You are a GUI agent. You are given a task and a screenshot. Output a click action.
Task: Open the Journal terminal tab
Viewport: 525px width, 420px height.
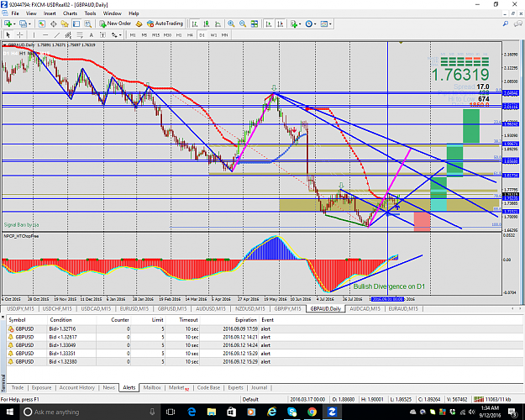point(259,387)
